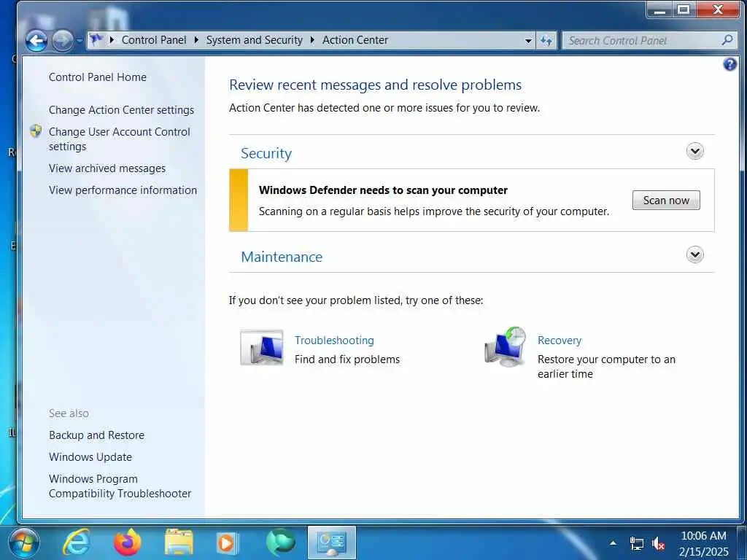Click the muted volume tray icon

coord(659,543)
